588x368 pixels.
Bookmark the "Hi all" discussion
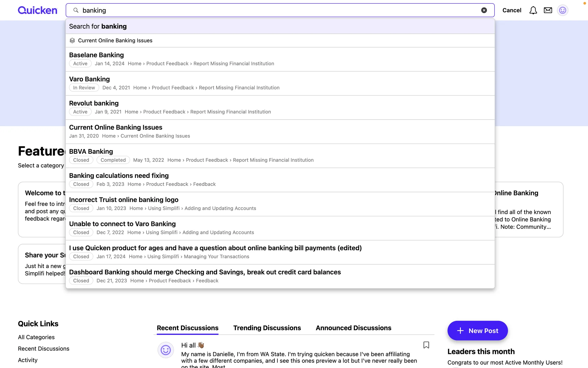426,345
